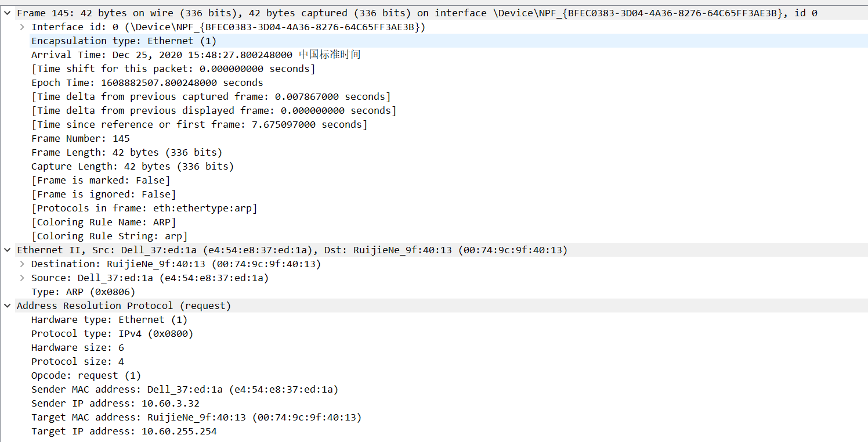
Task: Collapse the Ethernet II section
Action: (6, 249)
